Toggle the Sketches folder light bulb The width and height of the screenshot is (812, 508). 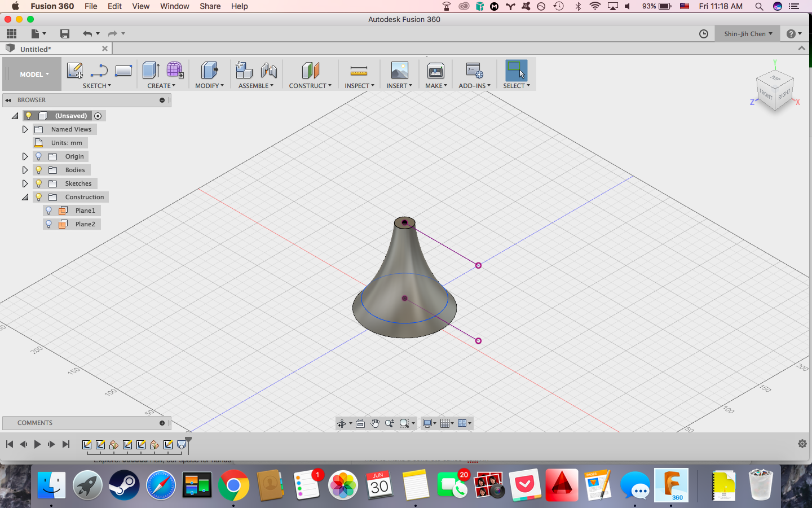click(x=38, y=183)
